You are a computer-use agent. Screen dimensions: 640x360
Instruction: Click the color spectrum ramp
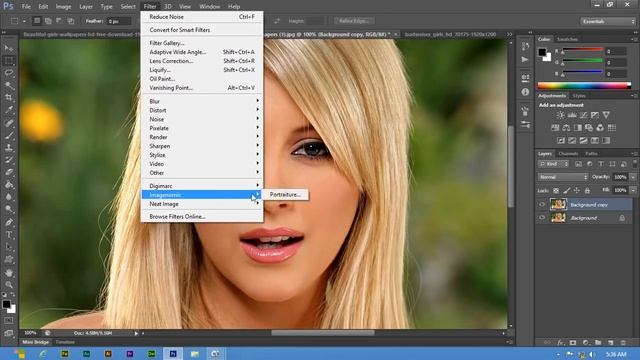click(x=584, y=86)
